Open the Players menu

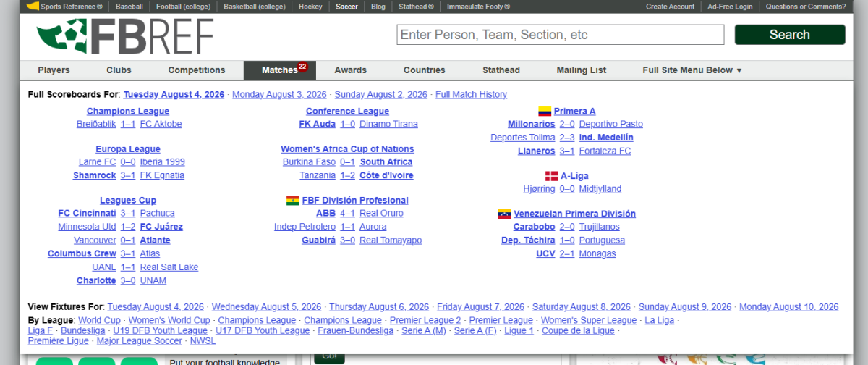pos(54,70)
